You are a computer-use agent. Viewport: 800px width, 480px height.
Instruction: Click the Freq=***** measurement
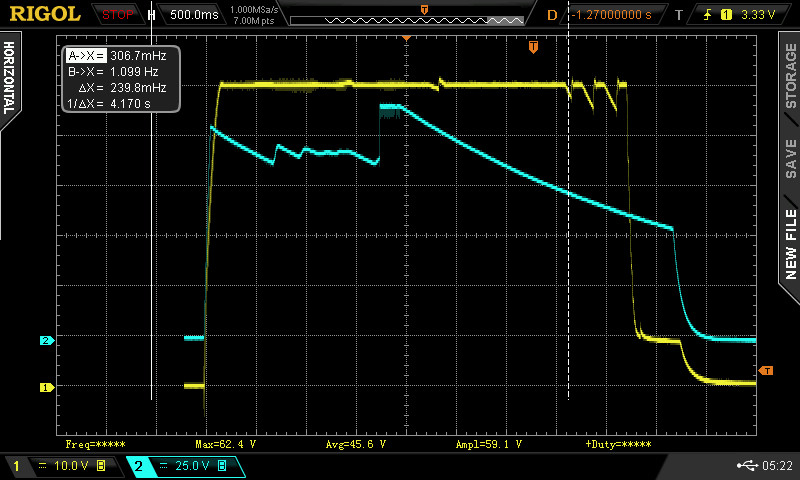[x=95, y=444]
